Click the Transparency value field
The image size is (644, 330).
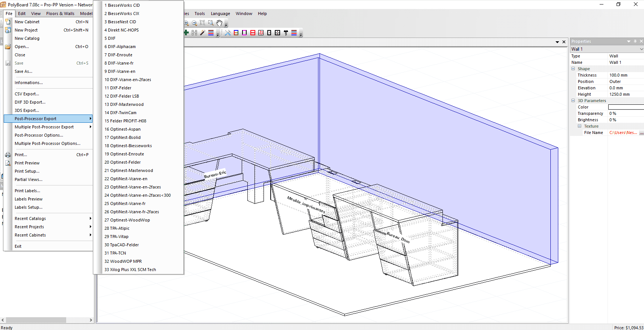tap(626, 113)
